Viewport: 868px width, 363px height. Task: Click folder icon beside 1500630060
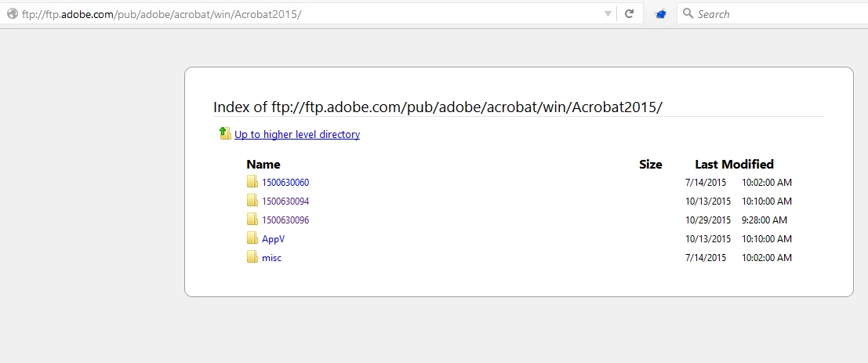click(252, 182)
